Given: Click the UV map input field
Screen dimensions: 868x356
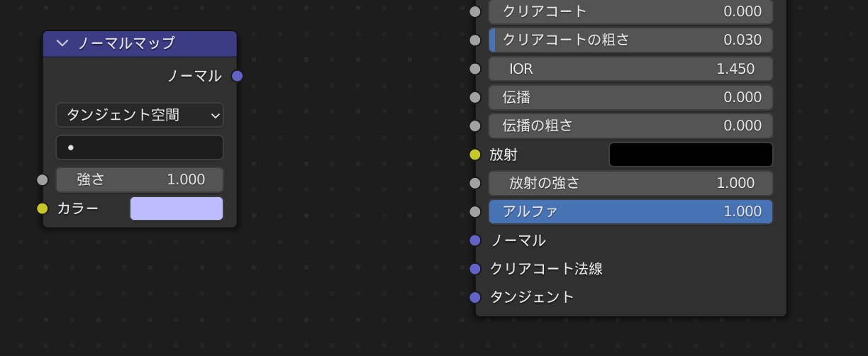Looking at the screenshot, I should point(140,148).
